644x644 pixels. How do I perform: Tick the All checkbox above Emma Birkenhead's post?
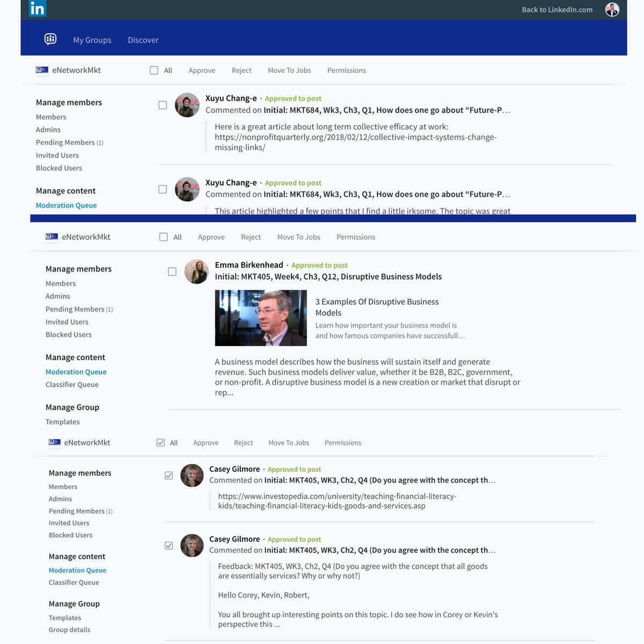tap(164, 237)
